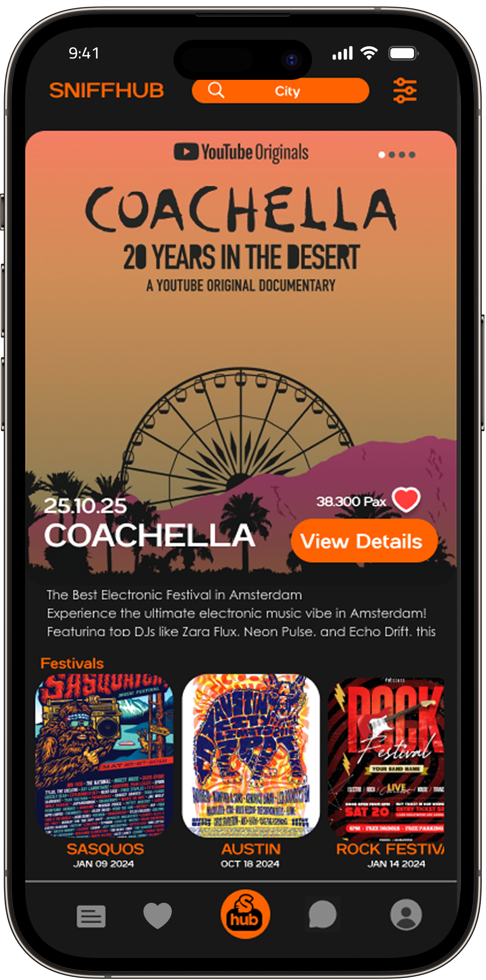
Task: Toggle the heart favorite on Coachella
Action: [x=406, y=499]
